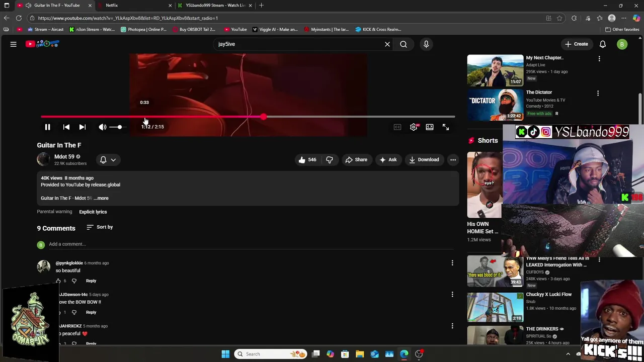Open account avatar menu B
This screenshot has width=644, height=362.
tap(622, 44)
